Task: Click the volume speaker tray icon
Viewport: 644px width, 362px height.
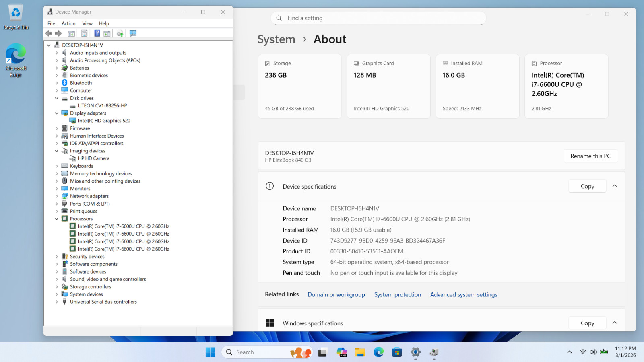Action: [593, 352]
